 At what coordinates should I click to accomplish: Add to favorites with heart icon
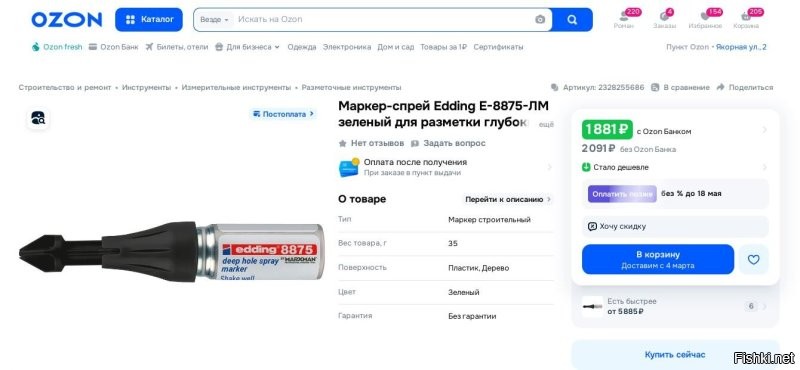pyautogui.click(x=754, y=259)
